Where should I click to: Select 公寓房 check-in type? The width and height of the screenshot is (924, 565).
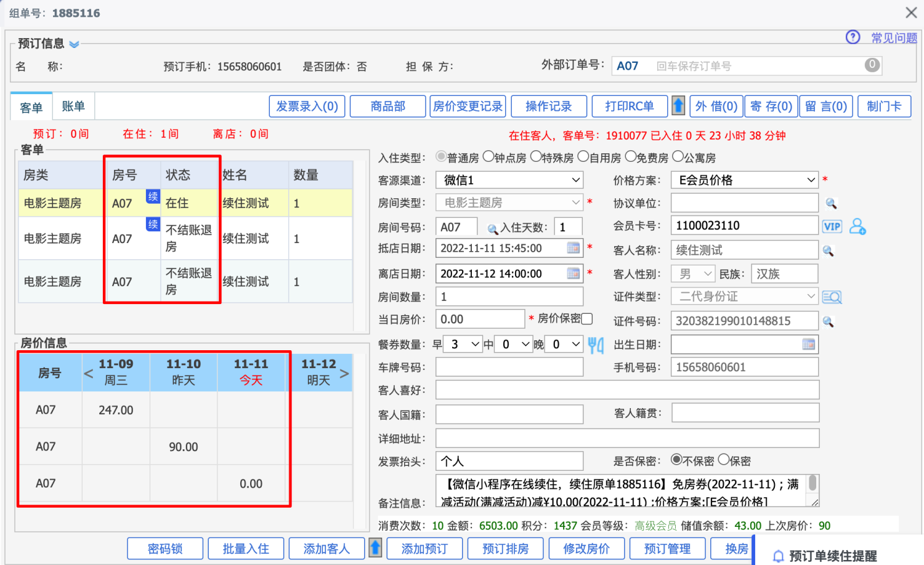(678, 156)
